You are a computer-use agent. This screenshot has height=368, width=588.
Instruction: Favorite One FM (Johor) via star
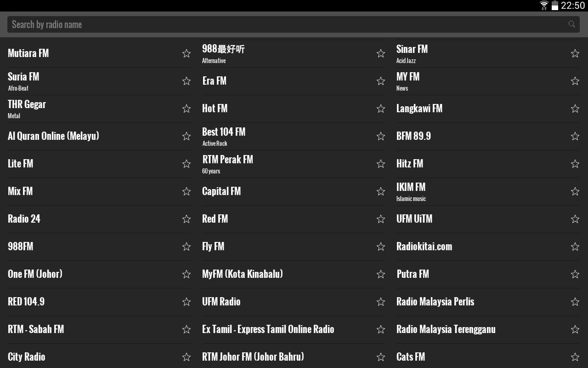[187, 274]
